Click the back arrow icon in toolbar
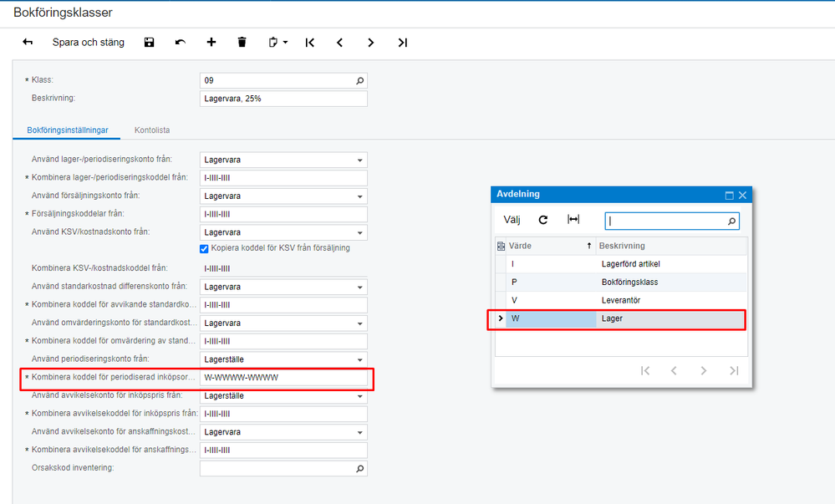Image resolution: width=835 pixels, height=504 pixels. point(28,43)
